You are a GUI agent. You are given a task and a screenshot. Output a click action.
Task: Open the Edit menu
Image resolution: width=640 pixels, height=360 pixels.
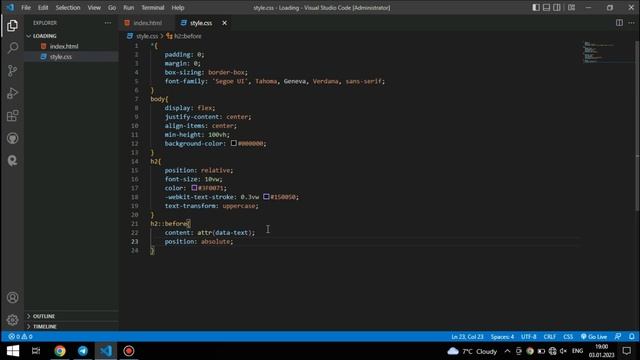click(x=43, y=7)
